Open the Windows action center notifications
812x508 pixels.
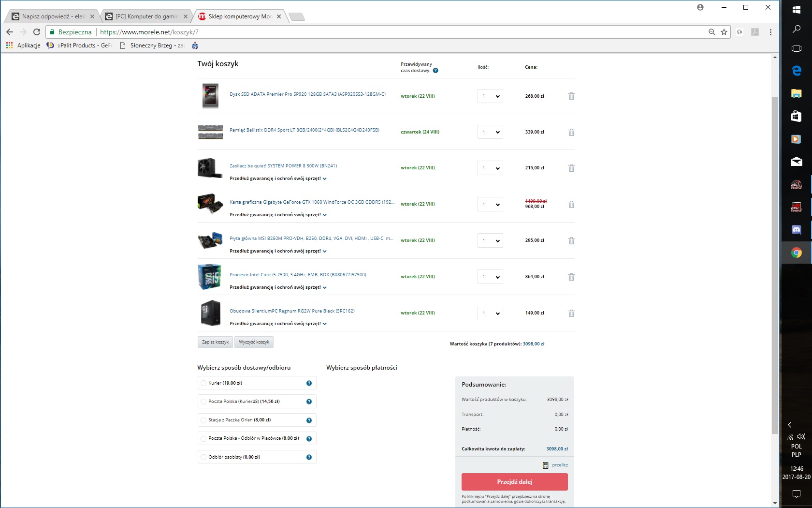[797, 493]
